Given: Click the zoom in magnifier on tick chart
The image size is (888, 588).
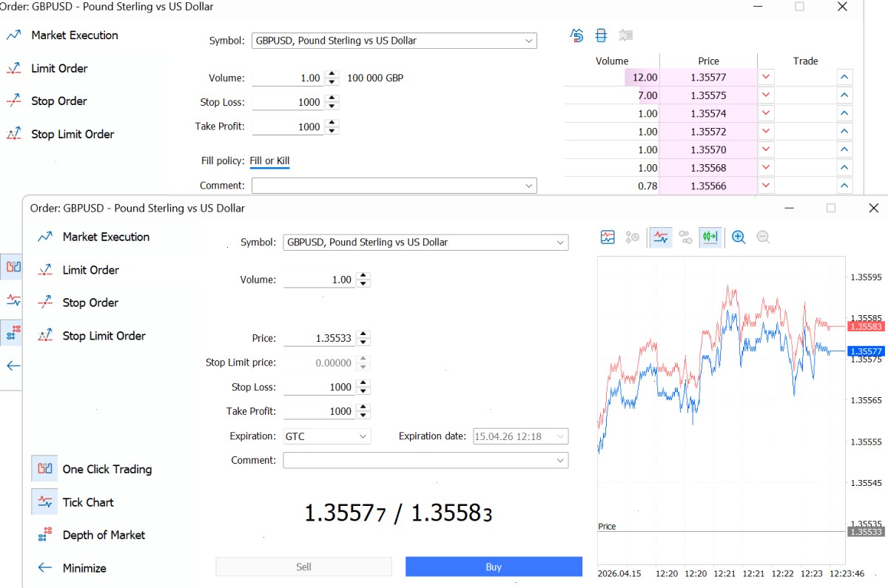Looking at the screenshot, I should coord(738,237).
